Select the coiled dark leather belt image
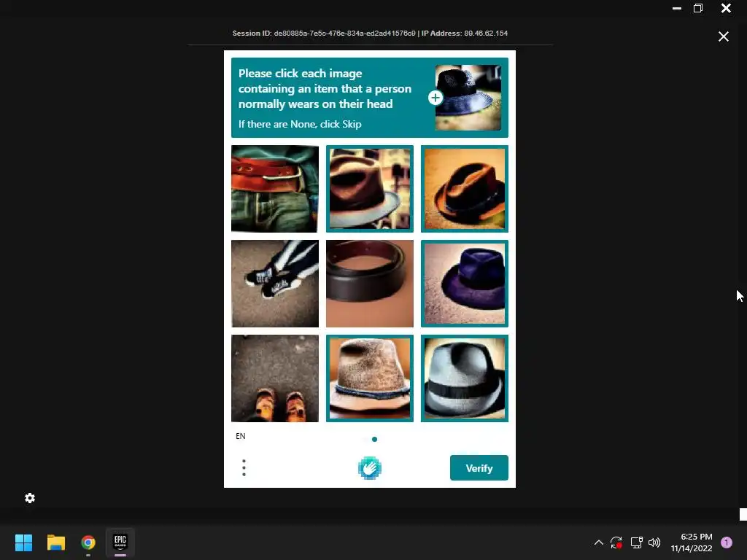 coord(370,284)
